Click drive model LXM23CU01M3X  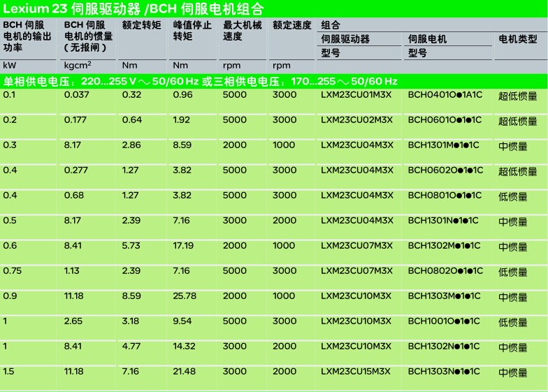(356, 95)
